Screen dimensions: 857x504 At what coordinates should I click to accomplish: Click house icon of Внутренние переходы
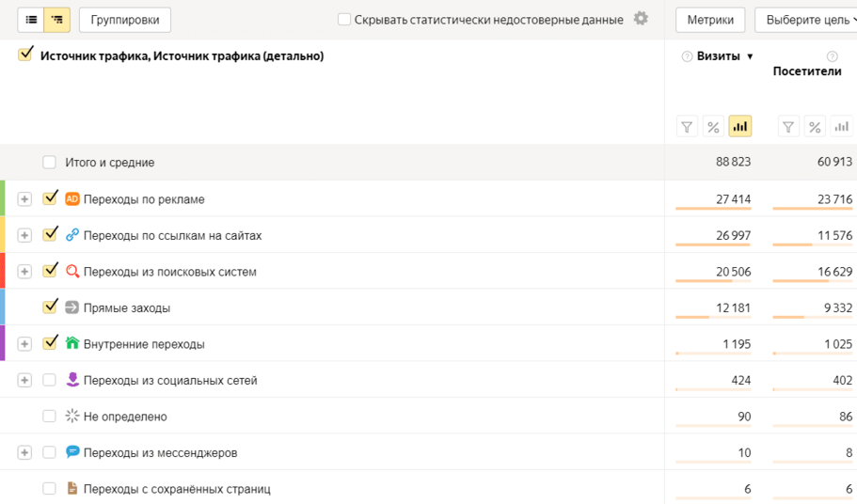[72, 343]
